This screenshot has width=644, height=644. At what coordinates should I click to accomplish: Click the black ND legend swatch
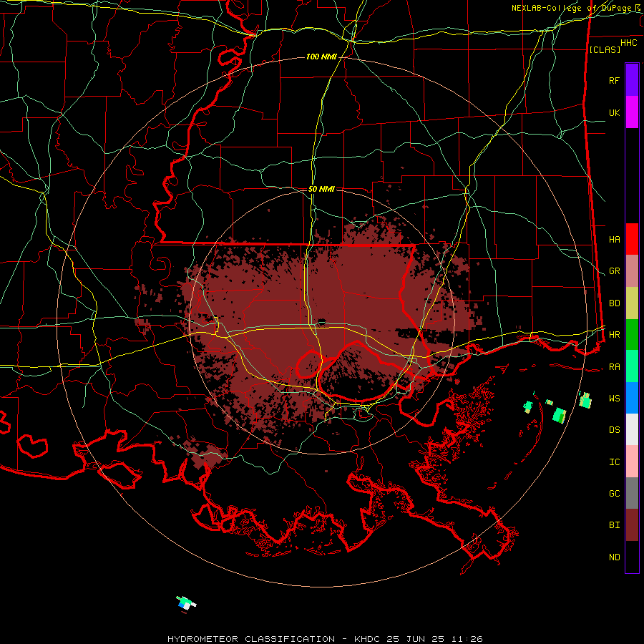coord(632,557)
